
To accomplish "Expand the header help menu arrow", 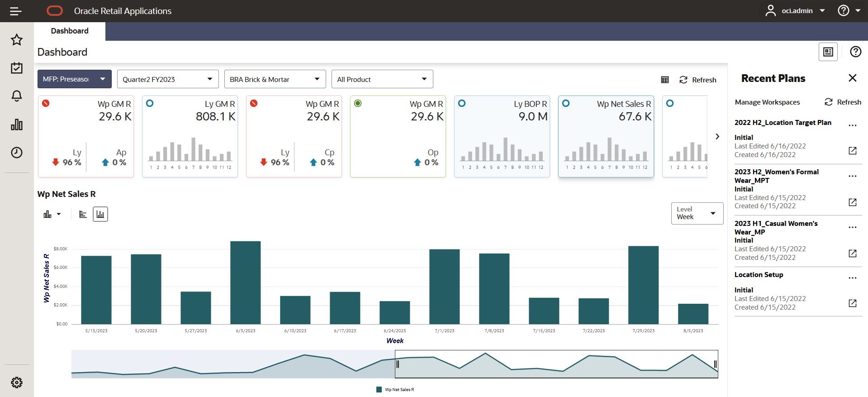I will 858,11.
